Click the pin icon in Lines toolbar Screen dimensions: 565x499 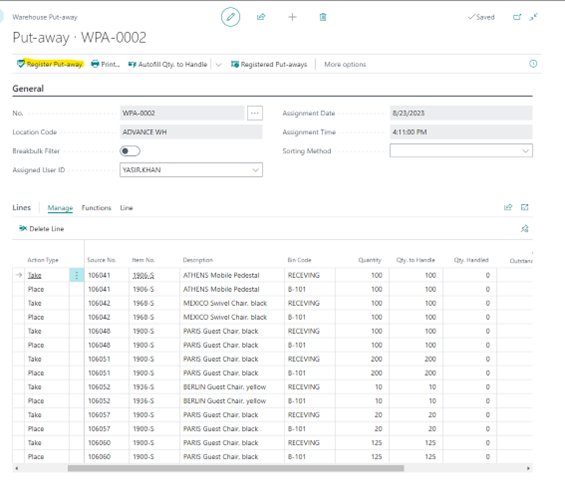point(525,228)
